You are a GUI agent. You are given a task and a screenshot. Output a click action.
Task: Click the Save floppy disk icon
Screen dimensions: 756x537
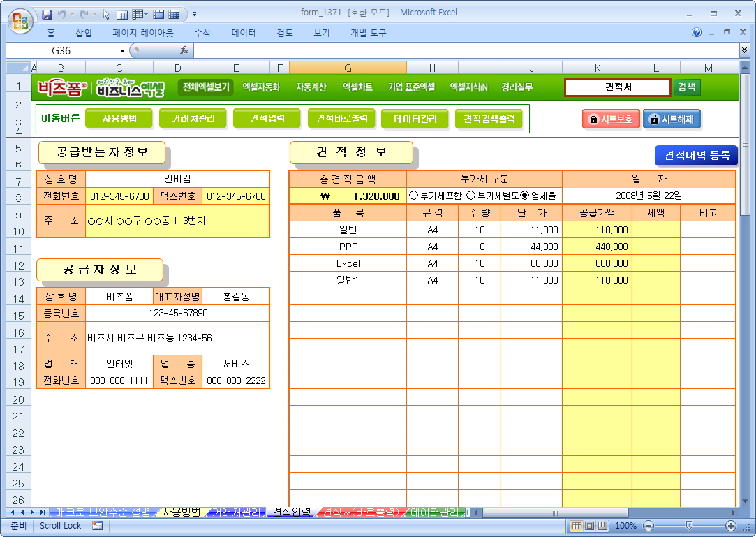click(x=47, y=14)
